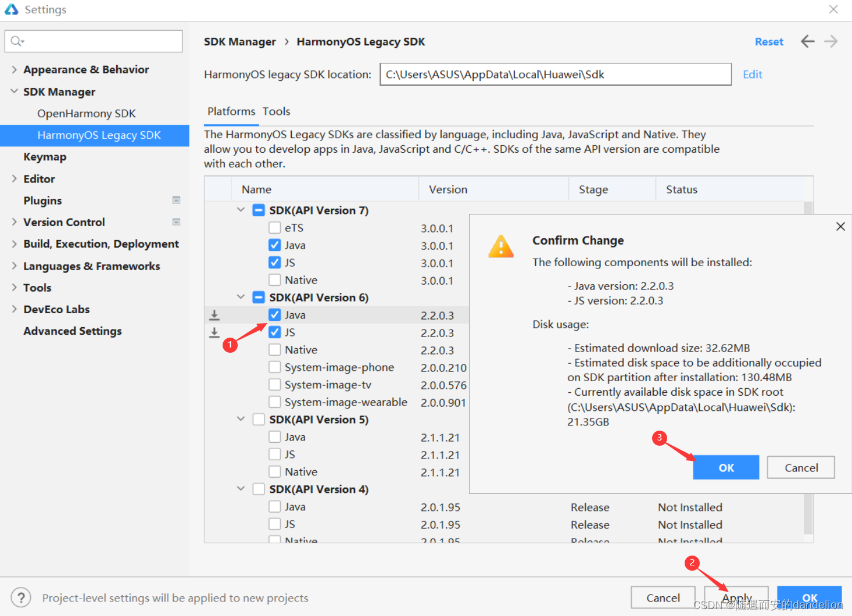Close the Settings window

tap(833, 9)
